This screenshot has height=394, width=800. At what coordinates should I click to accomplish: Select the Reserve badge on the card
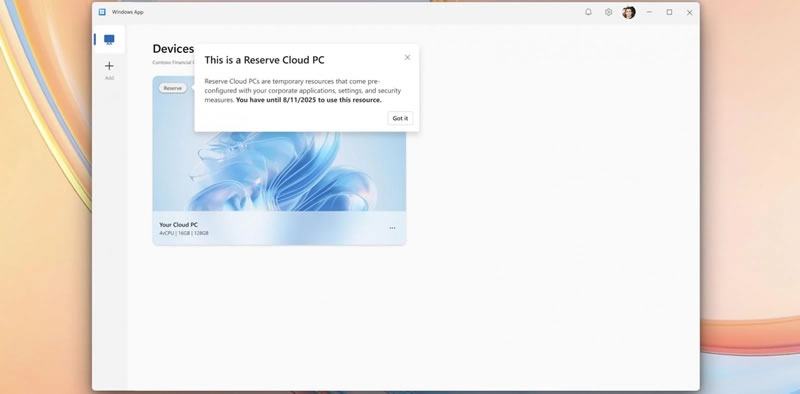(x=172, y=88)
